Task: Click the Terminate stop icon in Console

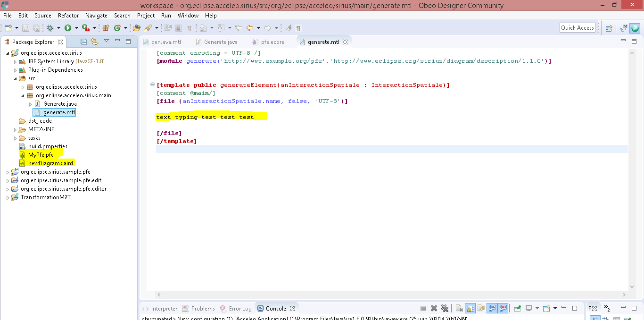Action: pyautogui.click(x=423, y=308)
